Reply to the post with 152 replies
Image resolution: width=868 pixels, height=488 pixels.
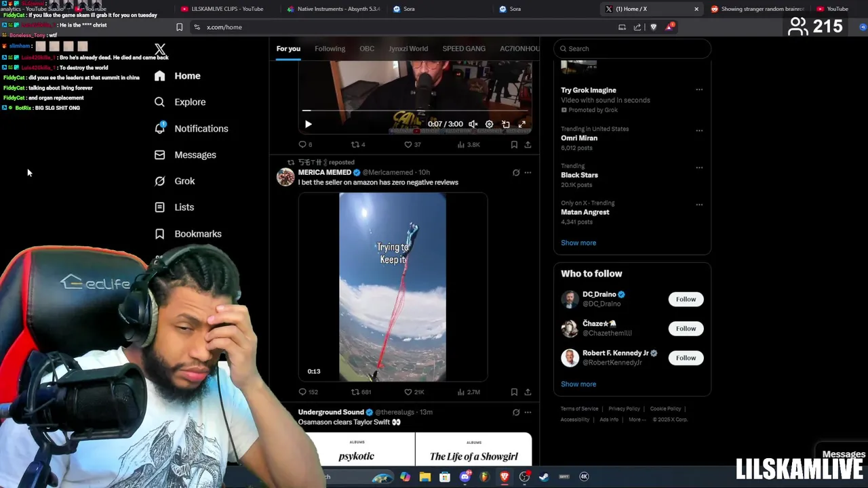[x=308, y=392]
